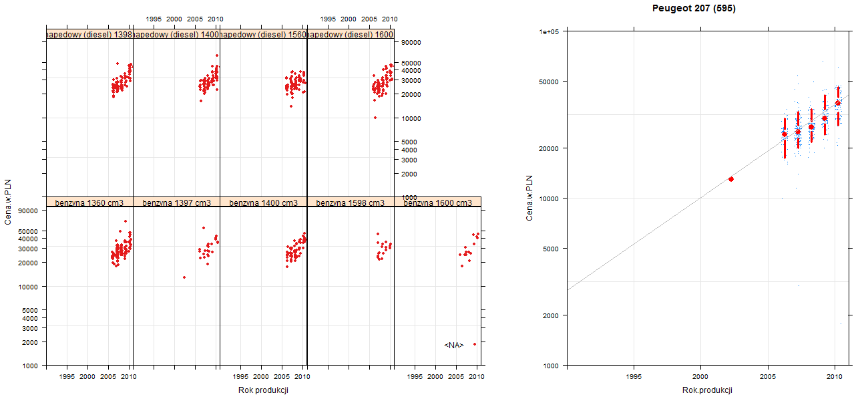The image size is (868, 401).
Task: Select the "benzyna 1360 cm3" panel header
Action: [89, 203]
